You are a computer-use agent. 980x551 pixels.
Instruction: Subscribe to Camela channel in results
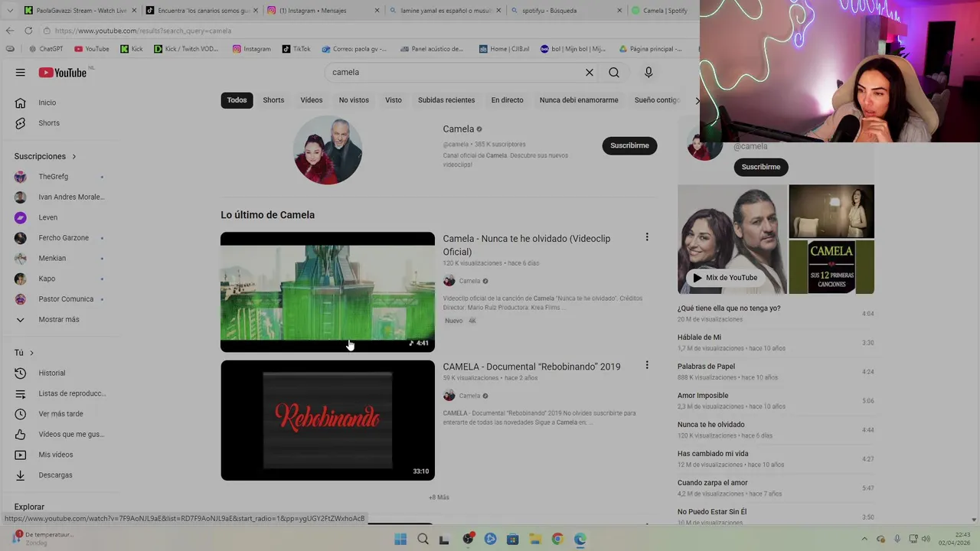[629, 145]
